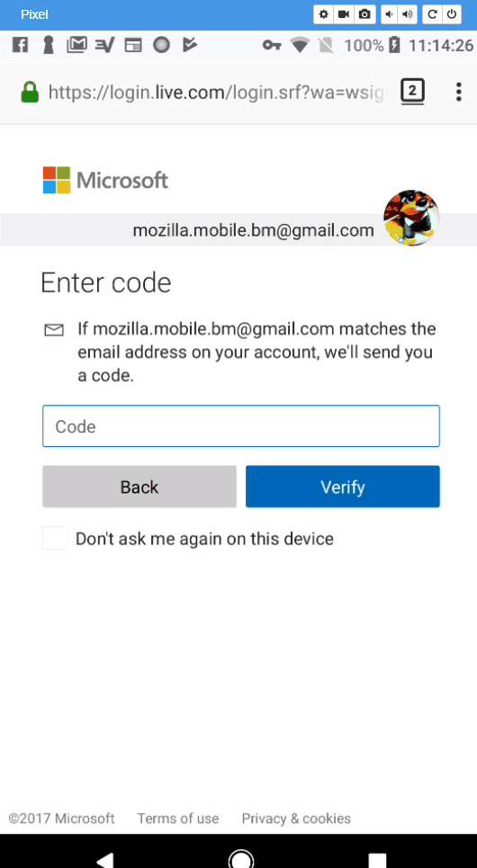The height and width of the screenshot is (868, 477).
Task: Open the browser tabs counter showing 2
Action: [x=412, y=92]
